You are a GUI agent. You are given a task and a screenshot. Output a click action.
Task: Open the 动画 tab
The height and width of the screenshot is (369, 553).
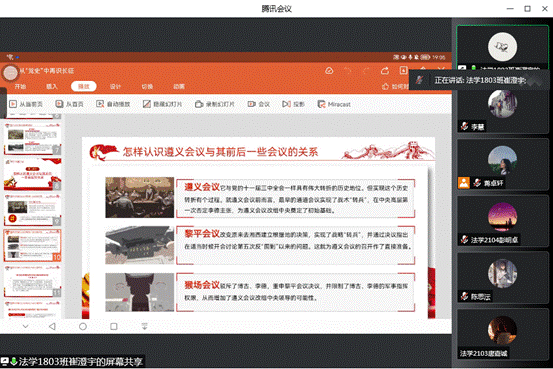click(179, 86)
